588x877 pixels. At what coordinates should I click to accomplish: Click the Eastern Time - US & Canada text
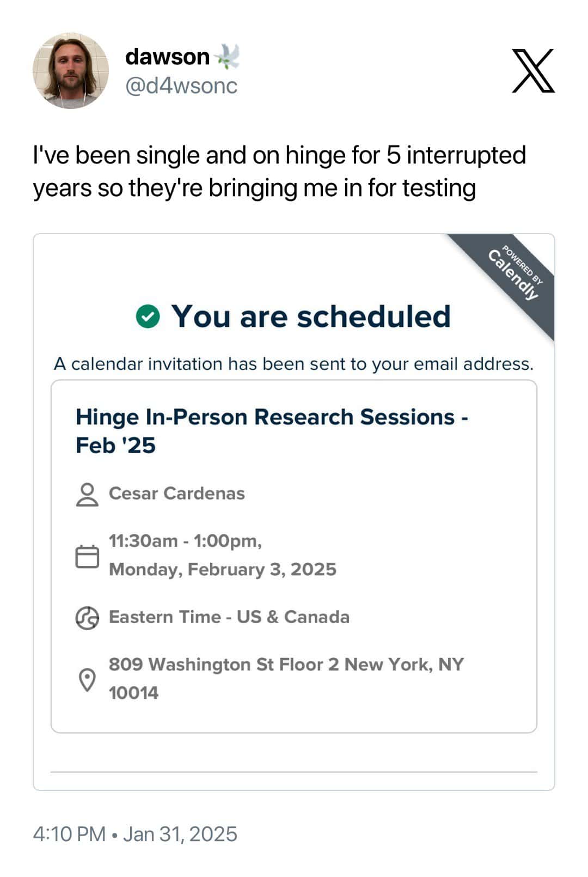click(229, 617)
